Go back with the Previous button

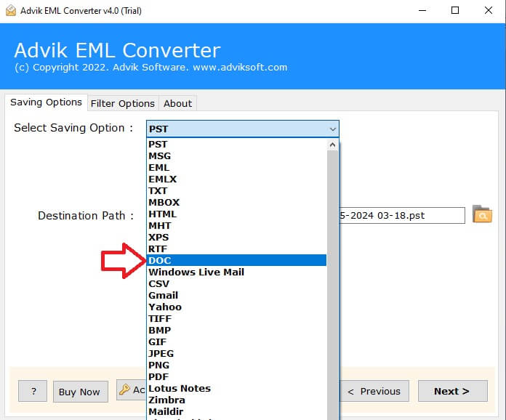[374, 391]
